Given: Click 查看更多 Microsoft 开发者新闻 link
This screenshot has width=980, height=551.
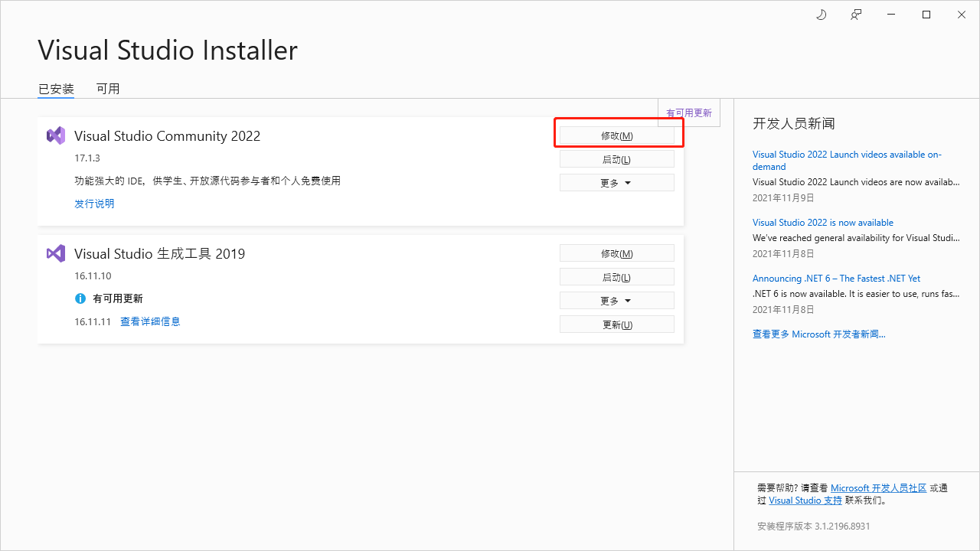Looking at the screenshot, I should pyautogui.click(x=818, y=334).
